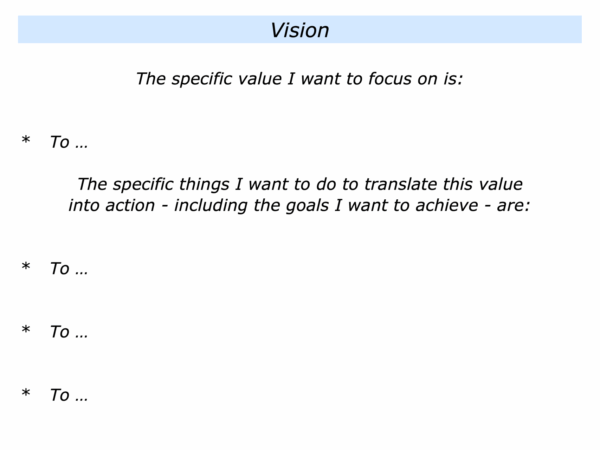This screenshot has height=450, width=600.
Task: Click the heading "The specific value I want to focus on is:"
Action: pos(300,79)
